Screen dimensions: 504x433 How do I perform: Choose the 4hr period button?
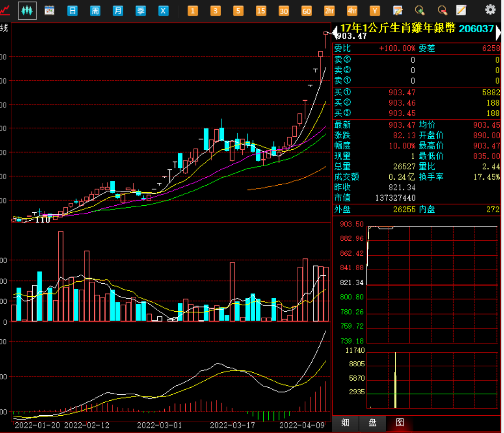(x=352, y=11)
